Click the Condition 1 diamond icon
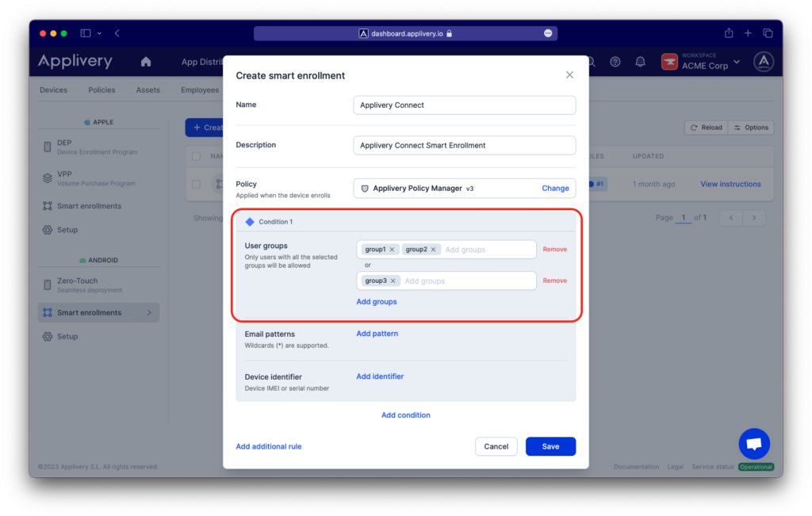 (250, 221)
